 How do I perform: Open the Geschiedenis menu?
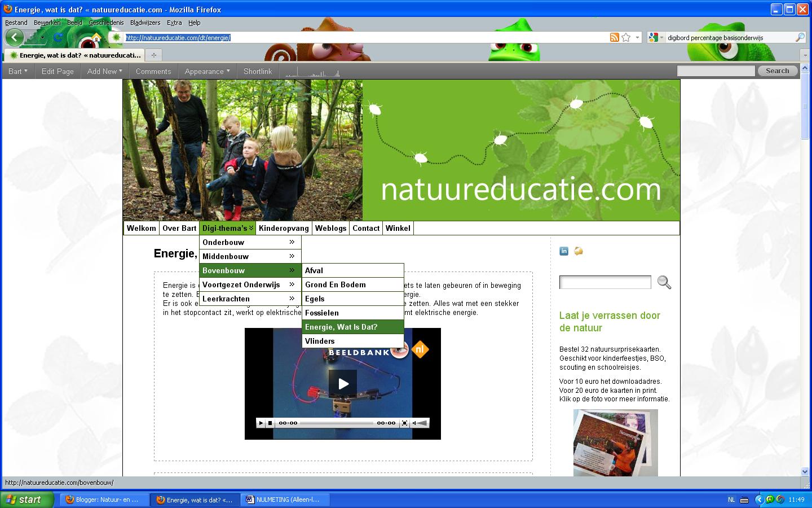(x=106, y=23)
